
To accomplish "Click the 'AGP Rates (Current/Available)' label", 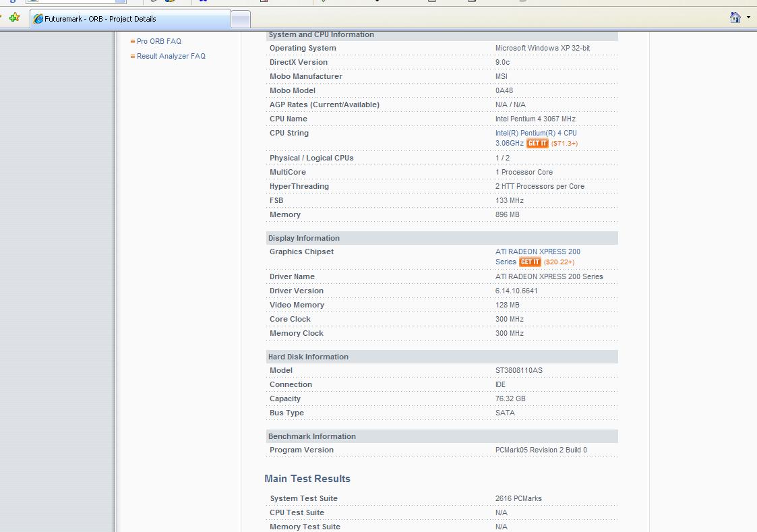I will point(324,105).
